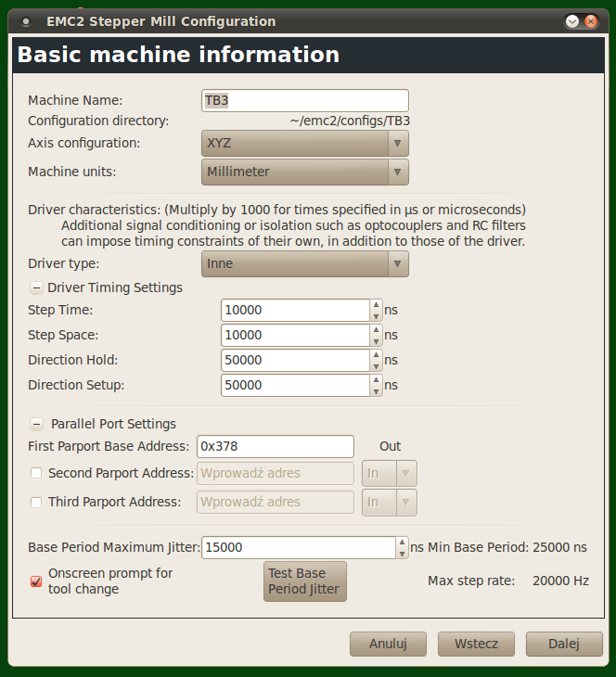Click the Step Time value field
This screenshot has height=677, width=616.
coord(295,310)
